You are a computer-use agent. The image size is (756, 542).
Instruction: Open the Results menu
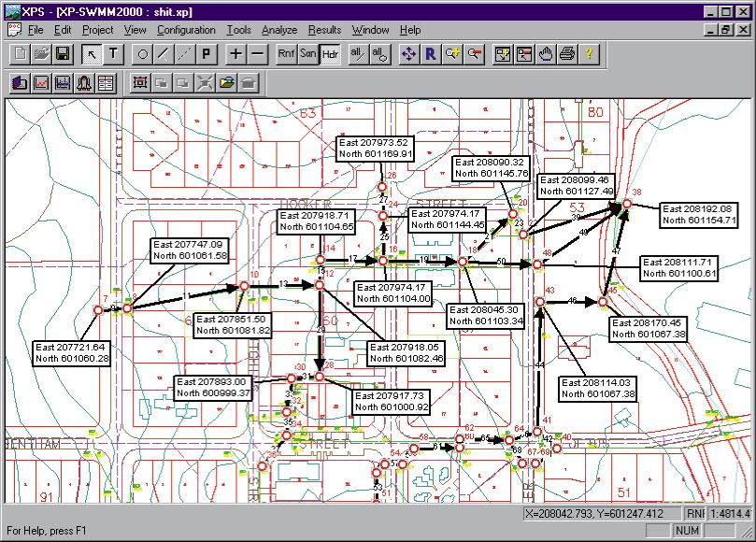[324, 30]
